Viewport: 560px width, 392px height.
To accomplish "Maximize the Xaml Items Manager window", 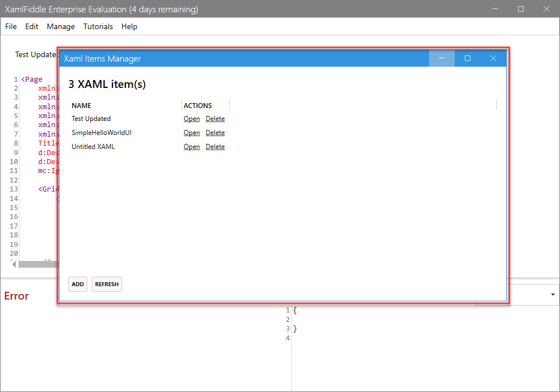I will pyautogui.click(x=468, y=58).
